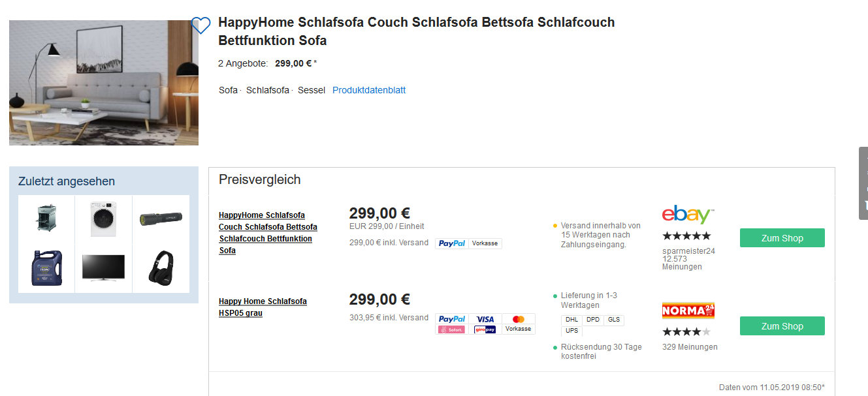Click the Visa payment icon
Image resolution: width=868 pixels, height=396 pixels.
(x=485, y=319)
